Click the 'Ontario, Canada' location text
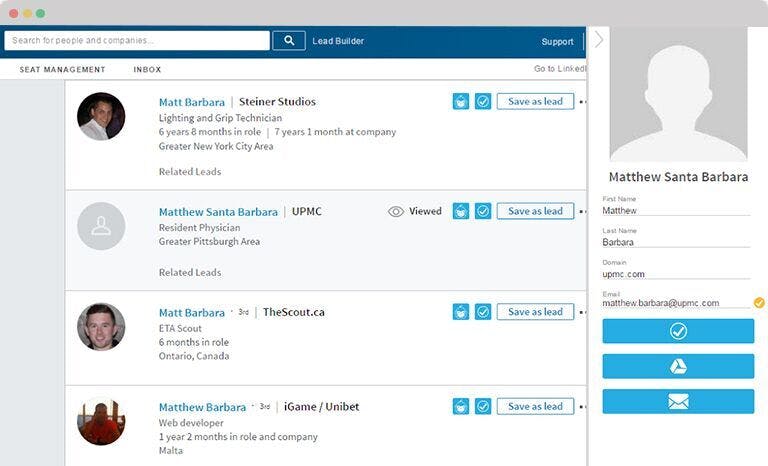This screenshot has width=768, height=466. 194,356
